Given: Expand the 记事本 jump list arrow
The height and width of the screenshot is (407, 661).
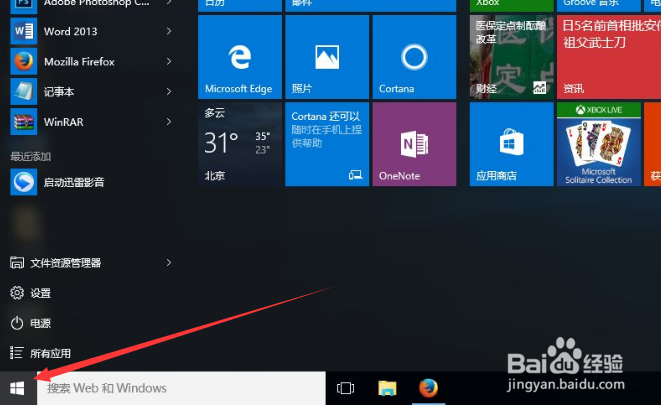Looking at the screenshot, I should click(x=169, y=92).
